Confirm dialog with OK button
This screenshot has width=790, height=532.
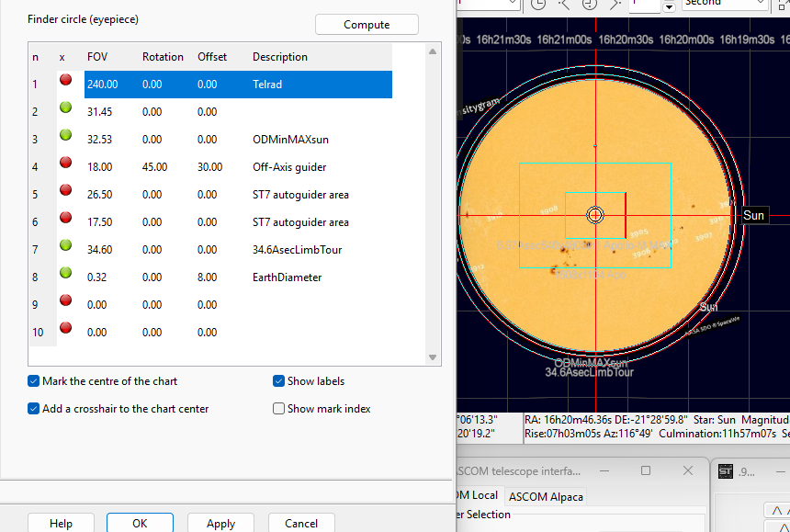point(140,523)
